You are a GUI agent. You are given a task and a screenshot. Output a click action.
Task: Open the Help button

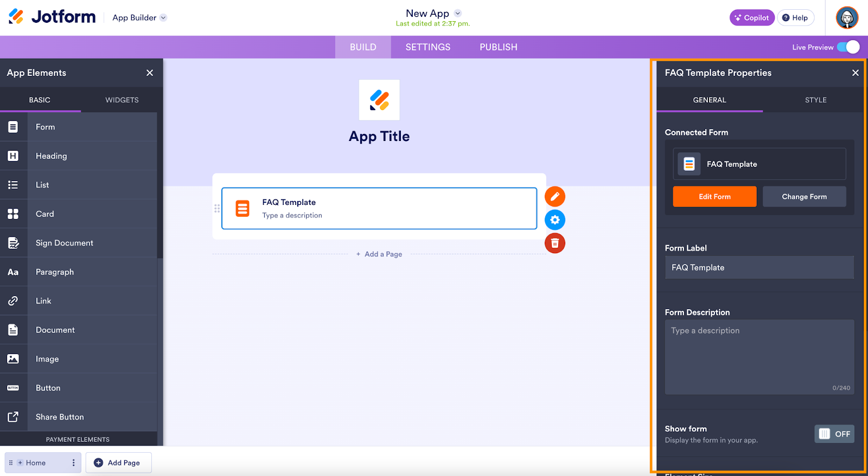(796, 17)
